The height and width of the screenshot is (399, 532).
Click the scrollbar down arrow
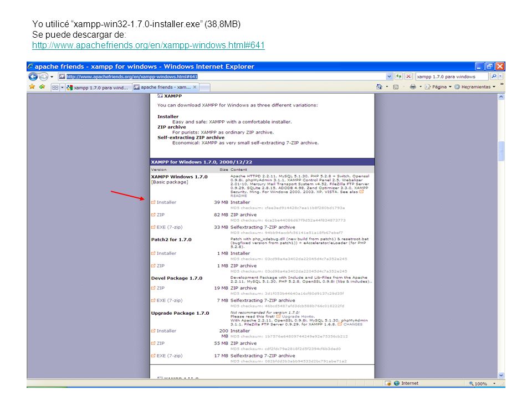(501, 375)
